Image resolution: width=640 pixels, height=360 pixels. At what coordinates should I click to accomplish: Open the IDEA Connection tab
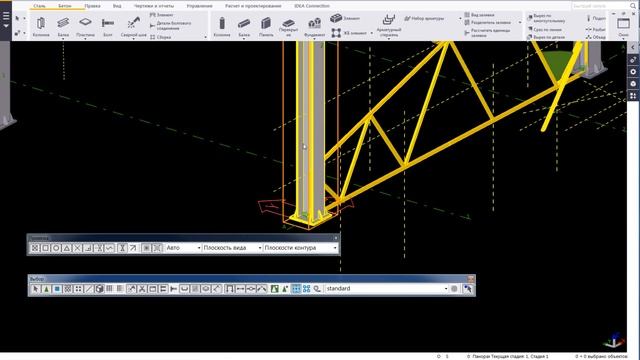(312, 6)
